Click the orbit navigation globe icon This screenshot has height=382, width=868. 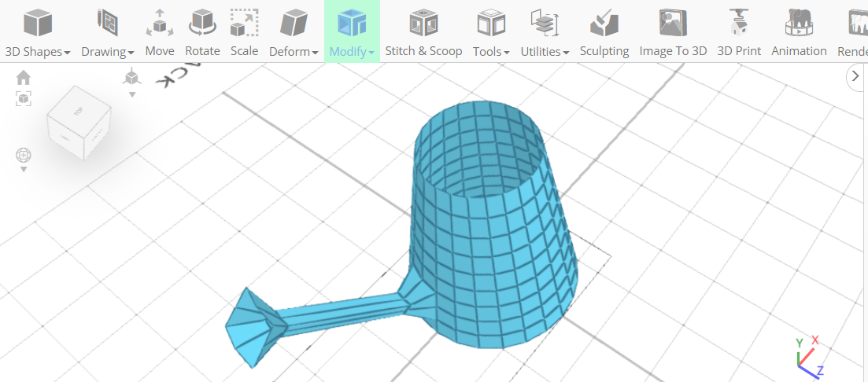click(24, 155)
